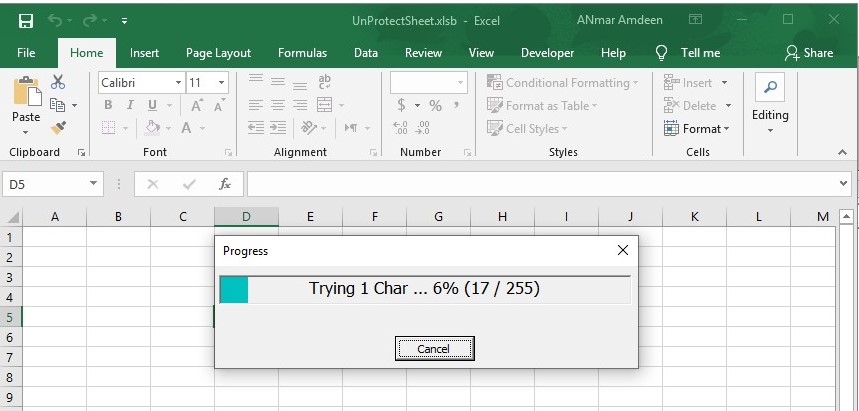Click inside the formula bar field
Viewport: 859px width, 411px height.
click(540, 184)
